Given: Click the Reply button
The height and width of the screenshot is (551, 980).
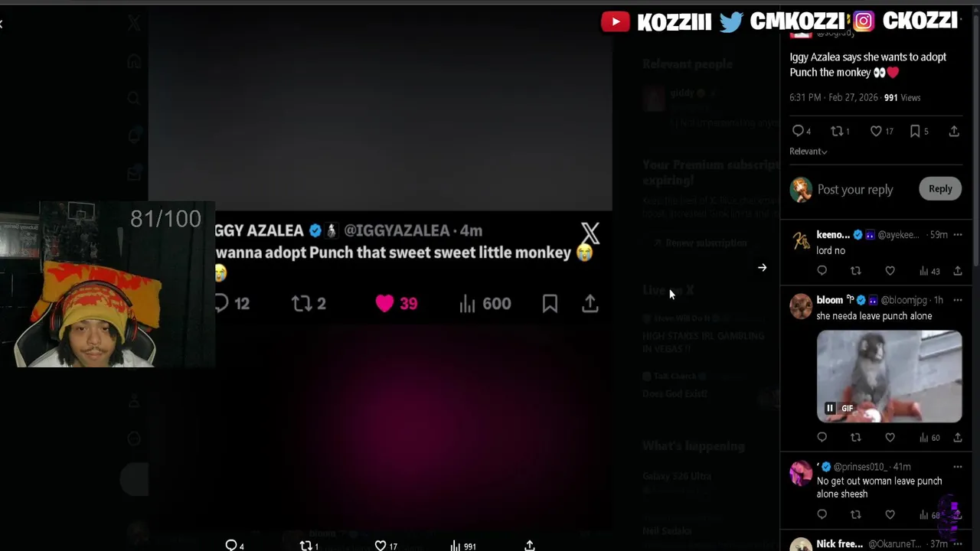Looking at the screenshot, I should (x=940, y=189).
